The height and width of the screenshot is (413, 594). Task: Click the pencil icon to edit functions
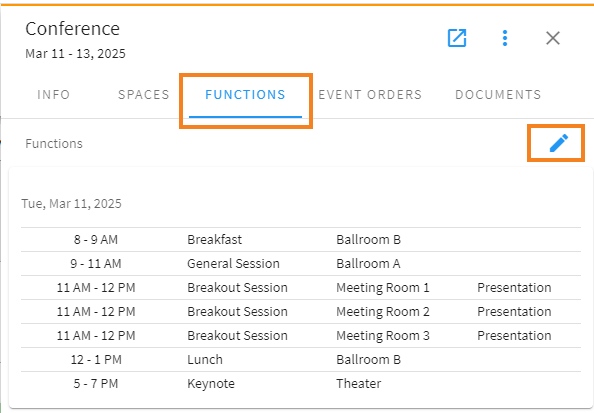558,143
